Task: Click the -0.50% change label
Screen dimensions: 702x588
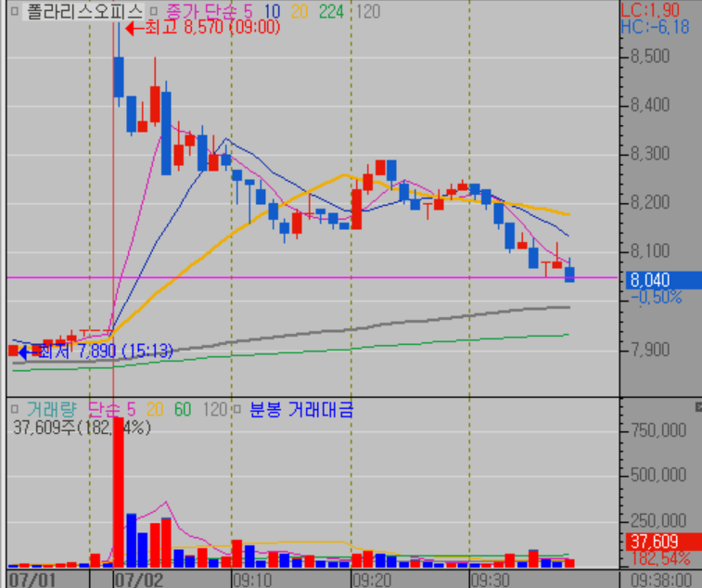Action: pyautogui.click(x=657, y=297)
